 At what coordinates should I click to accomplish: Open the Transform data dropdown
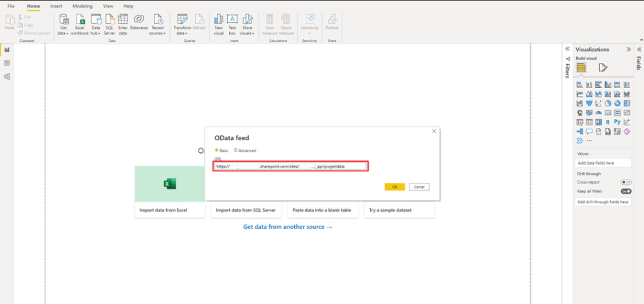click(182, 24)
